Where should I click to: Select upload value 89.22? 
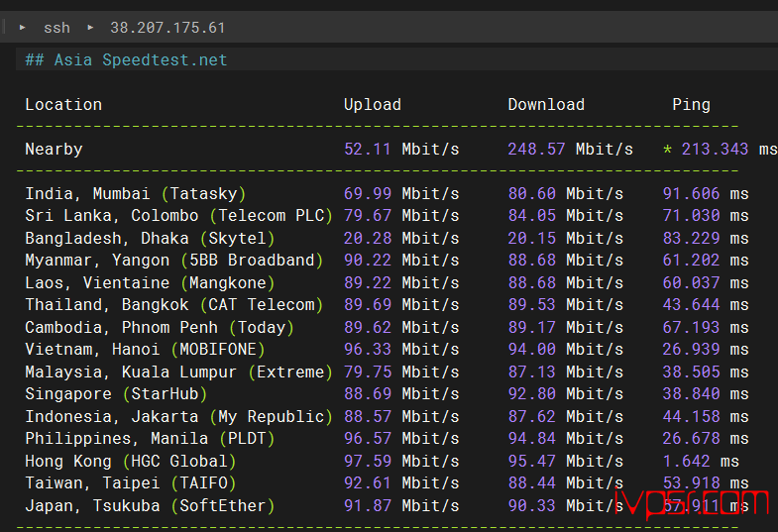coord(368,283)
